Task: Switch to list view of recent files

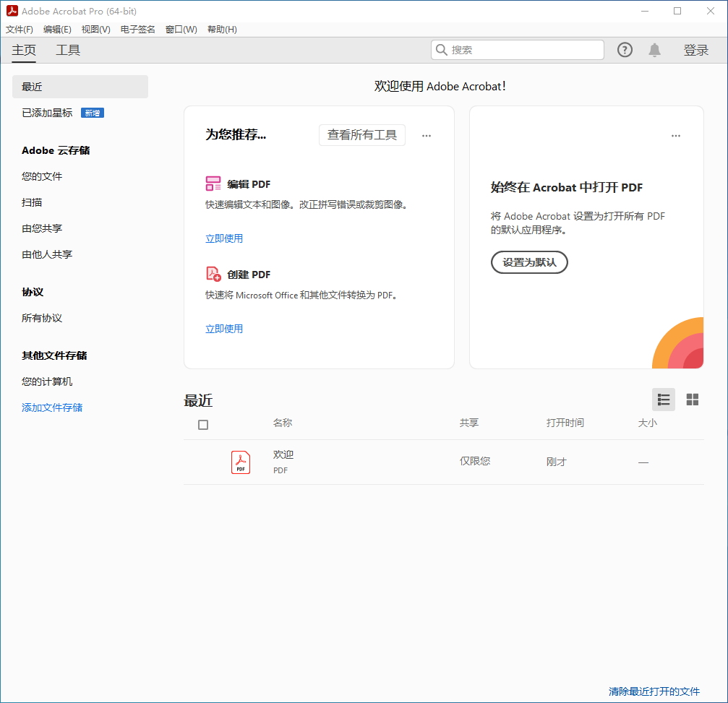Action: [x=663, y=400]
